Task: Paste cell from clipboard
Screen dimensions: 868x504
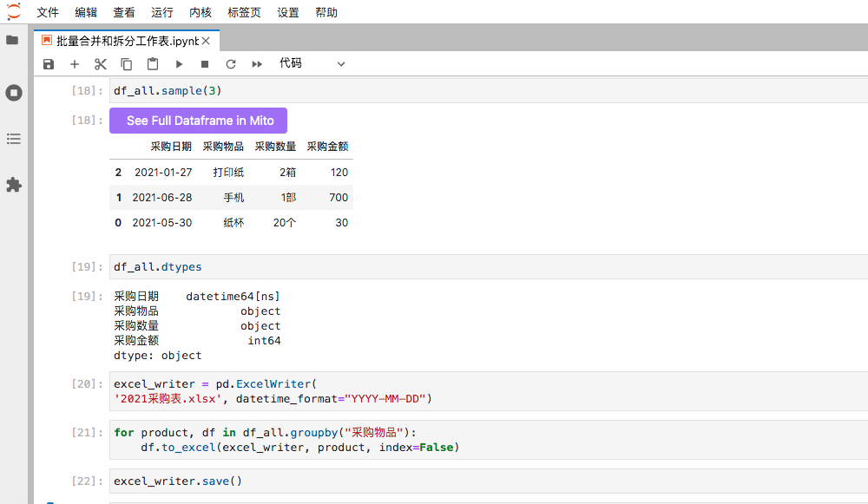Action: (x=153, y=64)
